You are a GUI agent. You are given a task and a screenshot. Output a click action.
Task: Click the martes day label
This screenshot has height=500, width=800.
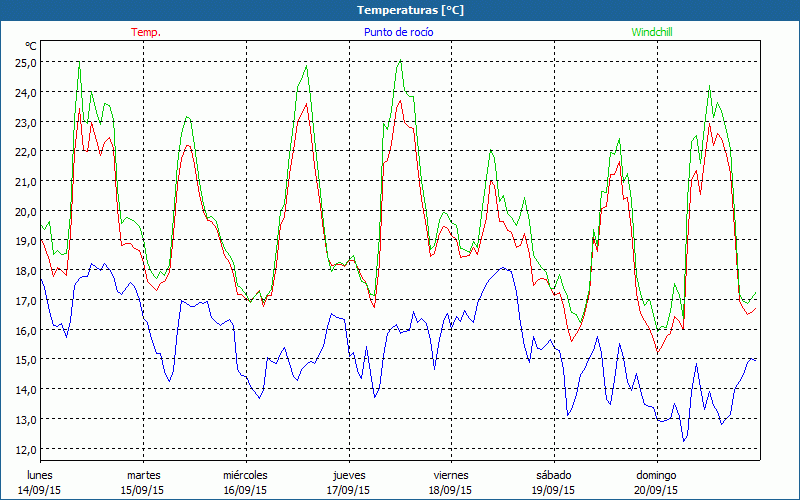click(x=143, y=475)
